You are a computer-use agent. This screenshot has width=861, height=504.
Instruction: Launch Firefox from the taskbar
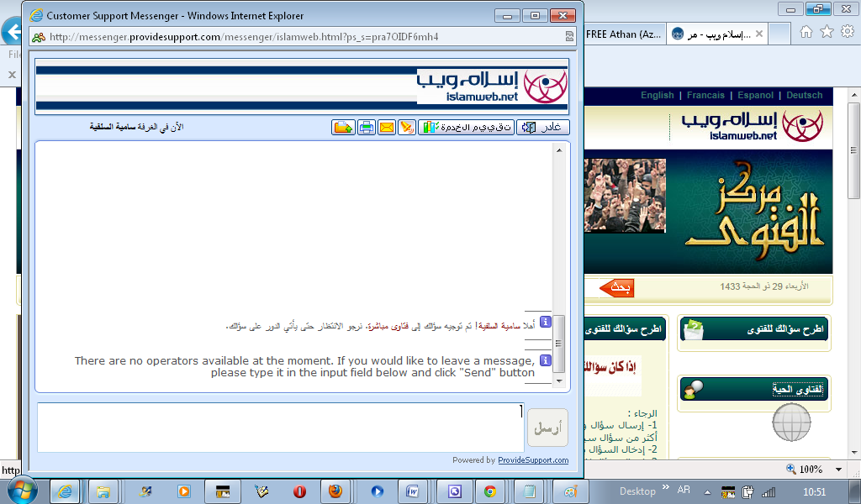coord(335,491)
